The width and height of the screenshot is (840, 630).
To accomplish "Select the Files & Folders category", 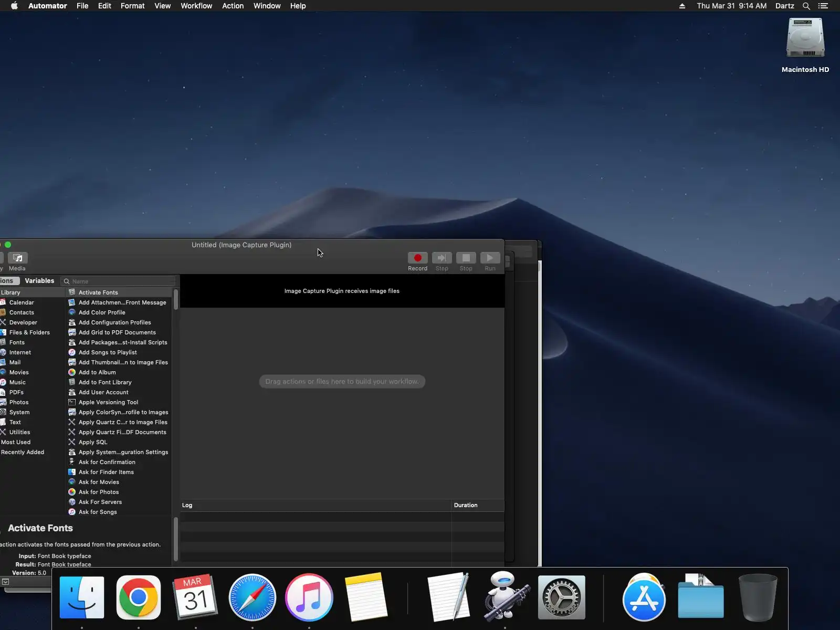I will click(x=33, y=332).
